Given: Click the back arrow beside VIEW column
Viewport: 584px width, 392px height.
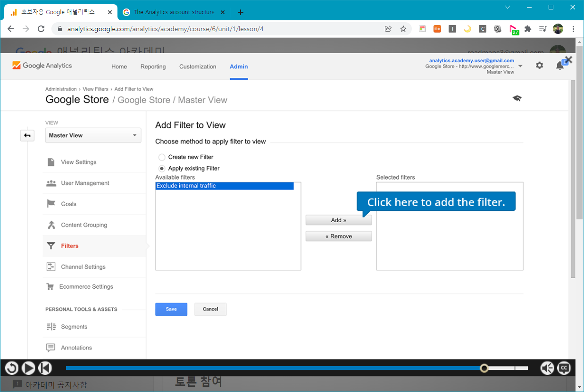Looking at the screenshot, I should click(x=27, y=136).
